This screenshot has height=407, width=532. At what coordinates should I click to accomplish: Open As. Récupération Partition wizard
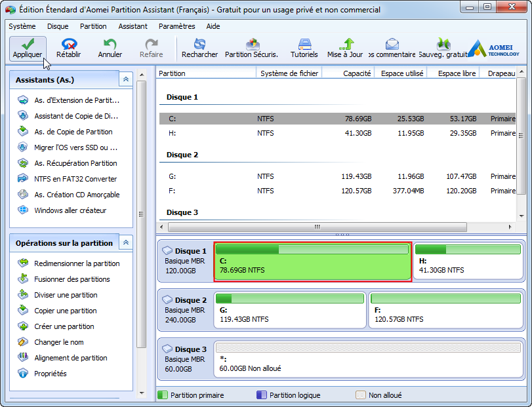68,163
